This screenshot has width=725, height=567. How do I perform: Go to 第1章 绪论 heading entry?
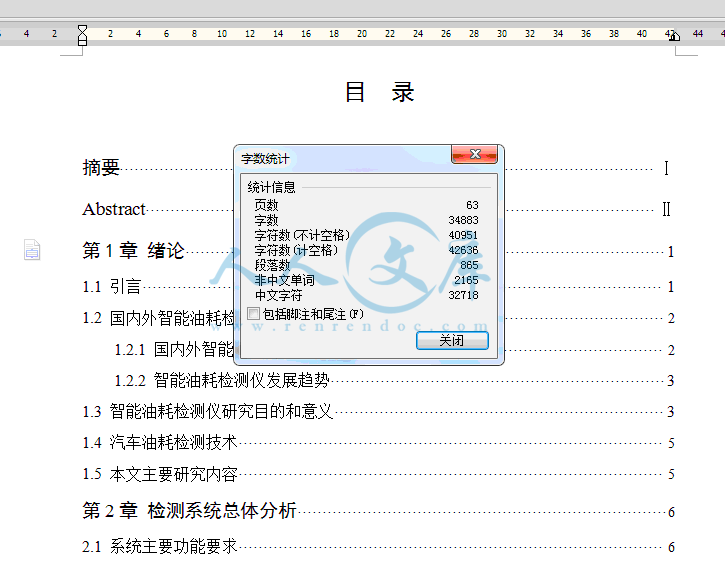133,251
